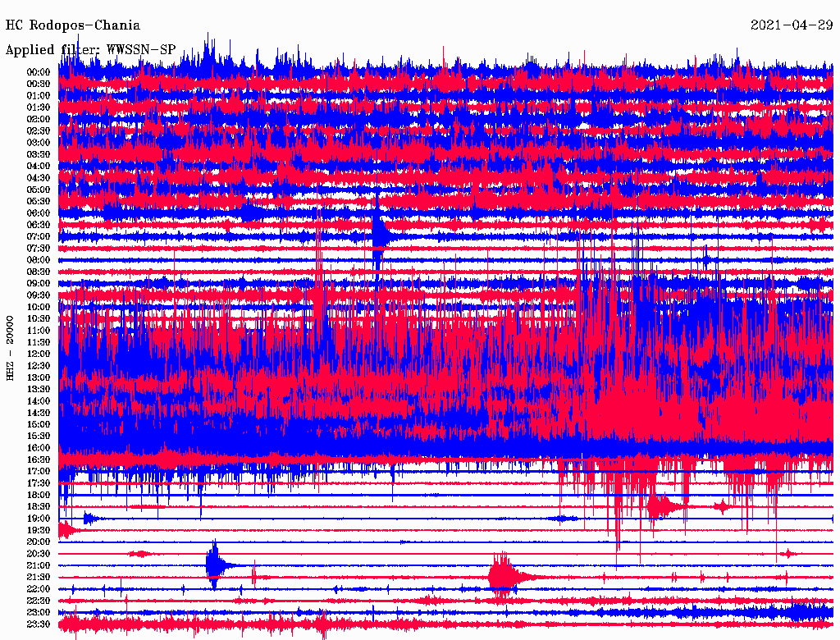
Task: Select the 08:00 time label
Action: (39, 260)
